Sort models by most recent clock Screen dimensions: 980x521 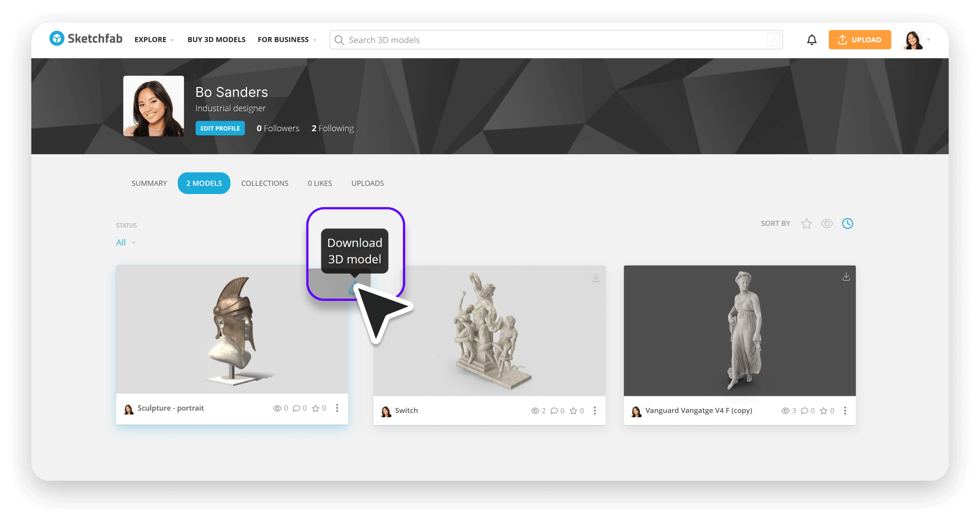[x=847, y=224]
